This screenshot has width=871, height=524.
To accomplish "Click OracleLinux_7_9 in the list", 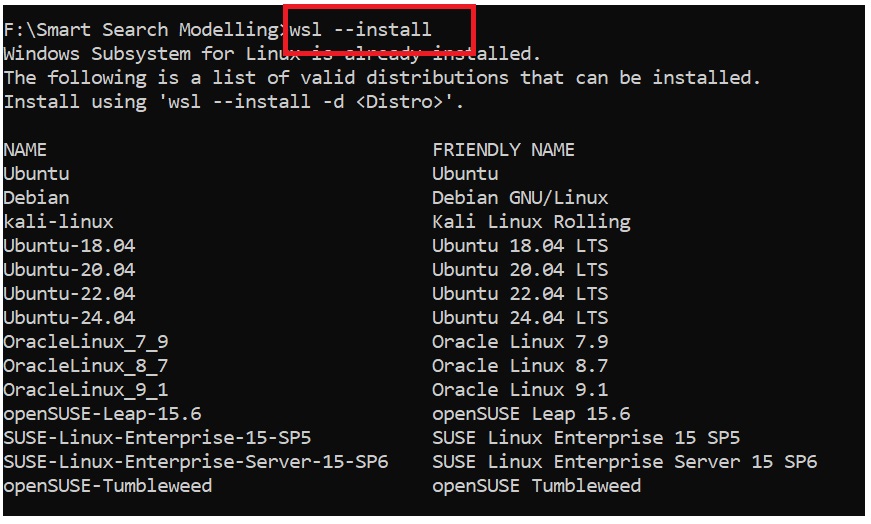I will (x=85, y=341).
